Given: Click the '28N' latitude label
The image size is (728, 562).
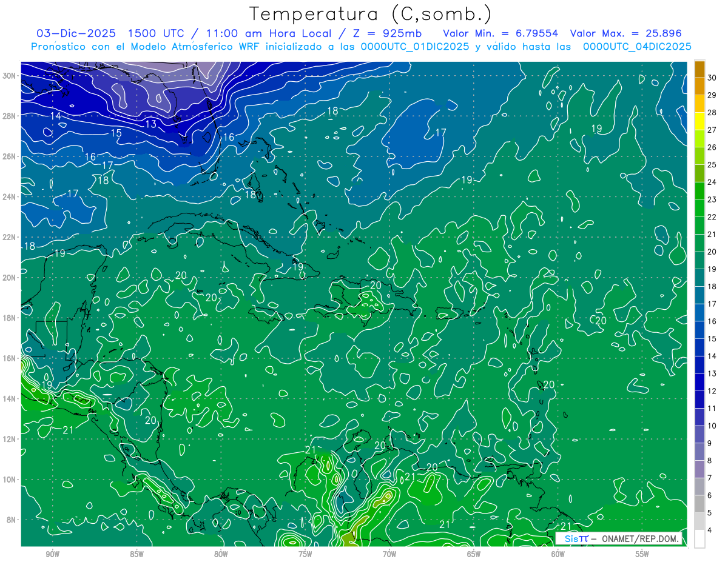Looking at the screenshot, I should click(x=10, y=116).
